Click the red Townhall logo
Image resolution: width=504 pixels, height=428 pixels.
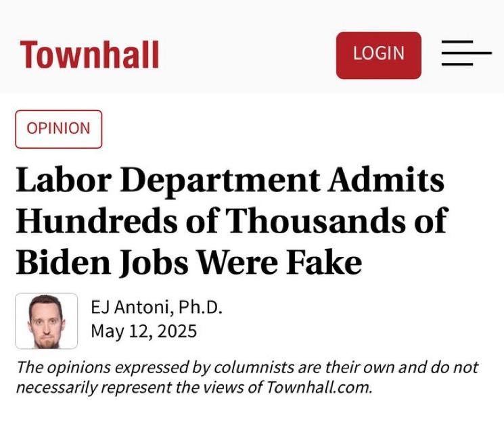[89, 54]
